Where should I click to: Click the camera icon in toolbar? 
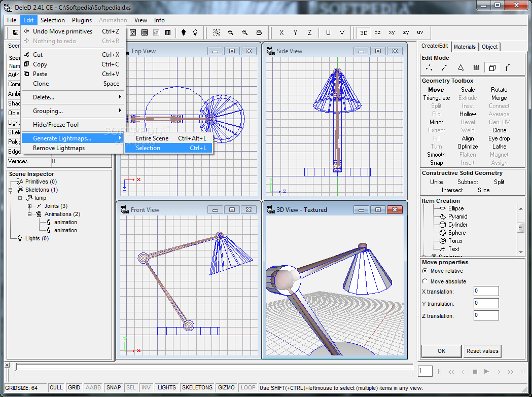point(259,32)
